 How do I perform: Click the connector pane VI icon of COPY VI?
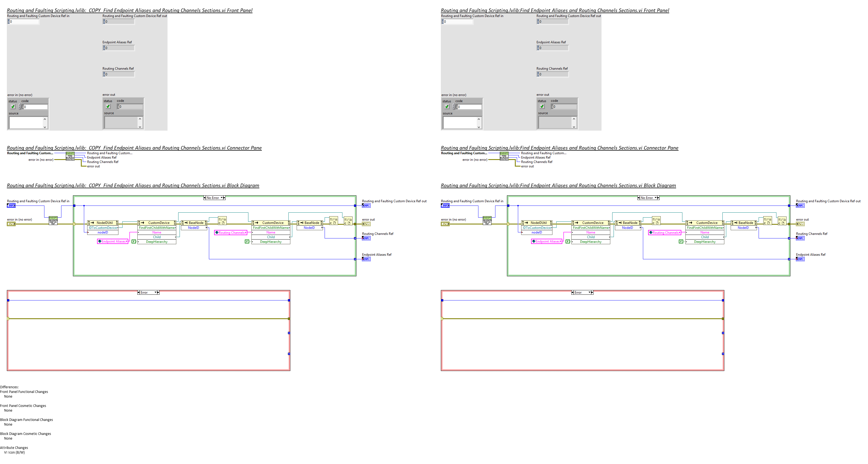click(x=70, y=156)
